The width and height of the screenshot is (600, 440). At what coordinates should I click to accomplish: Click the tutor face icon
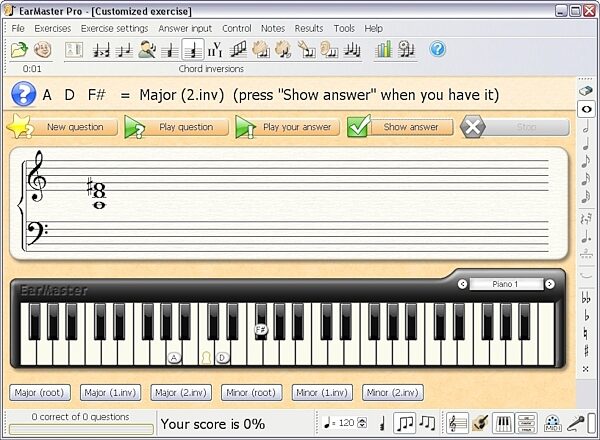(x=42, y=49)
